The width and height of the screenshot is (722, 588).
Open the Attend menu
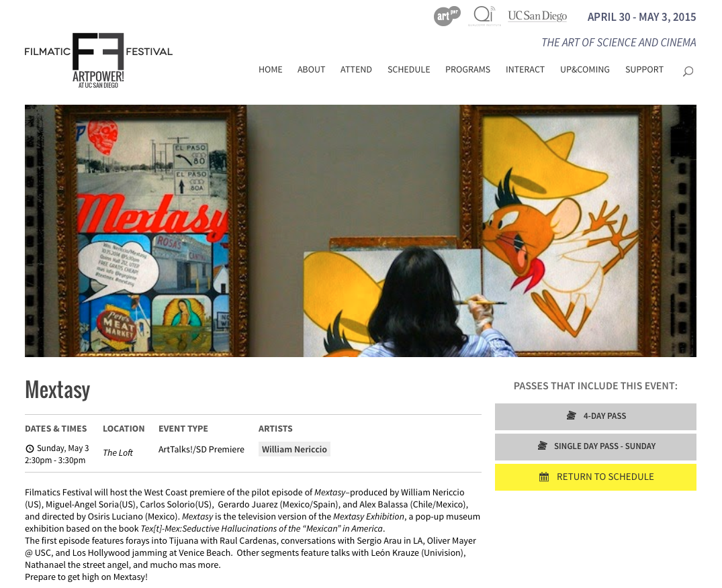356,70
